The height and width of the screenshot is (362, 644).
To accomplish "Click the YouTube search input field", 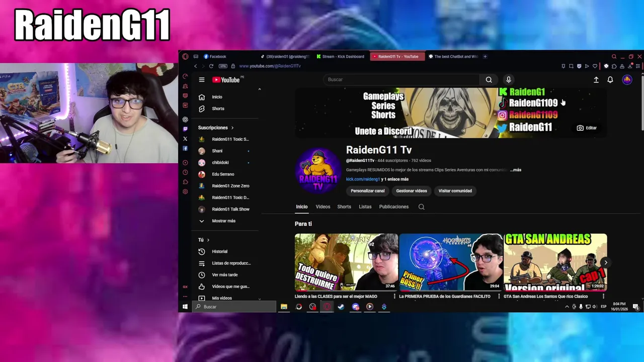I will point(401,79).
